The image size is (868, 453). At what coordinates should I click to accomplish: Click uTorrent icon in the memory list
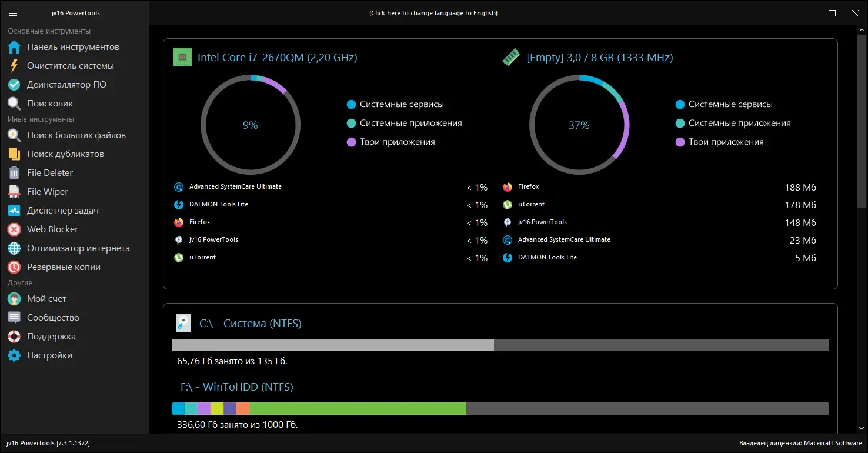[x=508, y=205]
